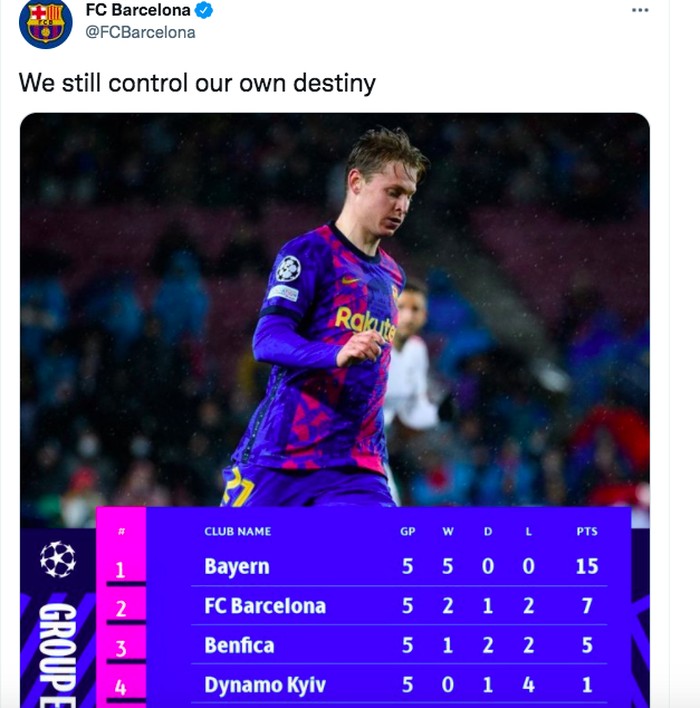Select the Bayern row in the standings

[237, 566]
